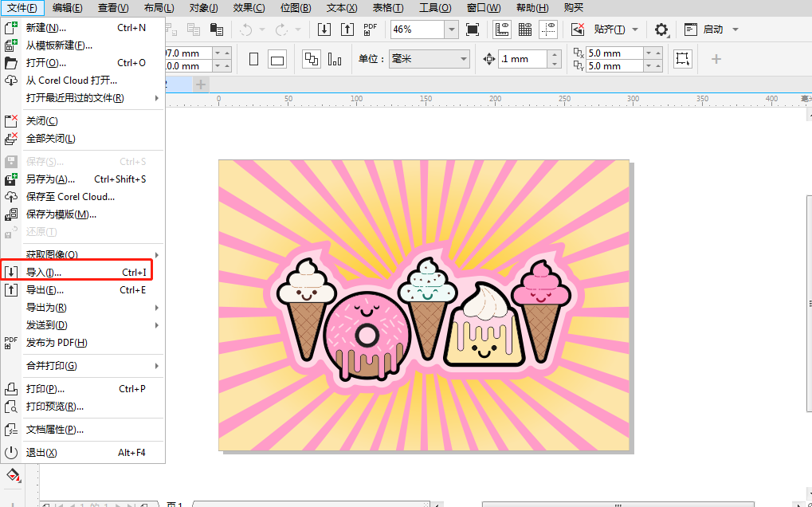Click the add new document tab plus
Screen dimensions: 812x507
point(201,84)
